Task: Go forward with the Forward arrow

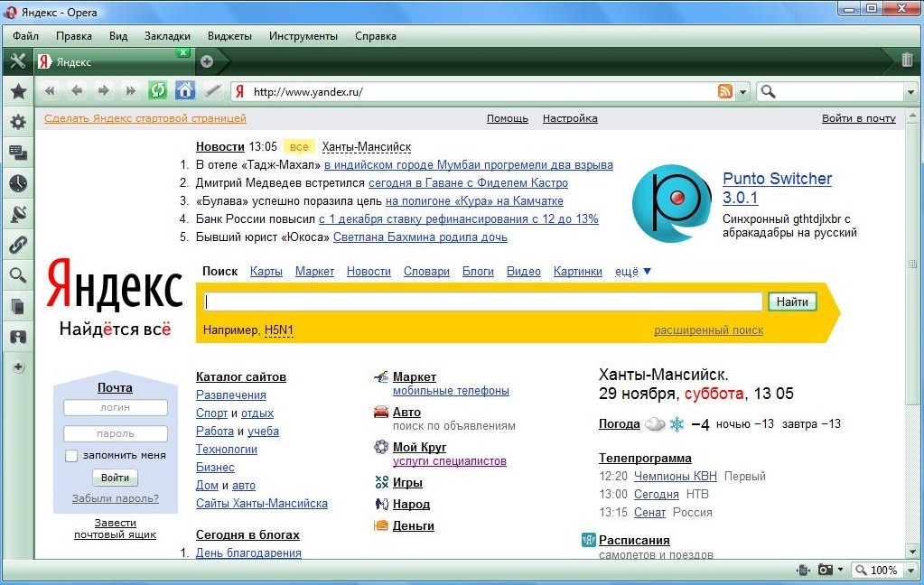Action: pyautogui.click(x=104, y=90)
